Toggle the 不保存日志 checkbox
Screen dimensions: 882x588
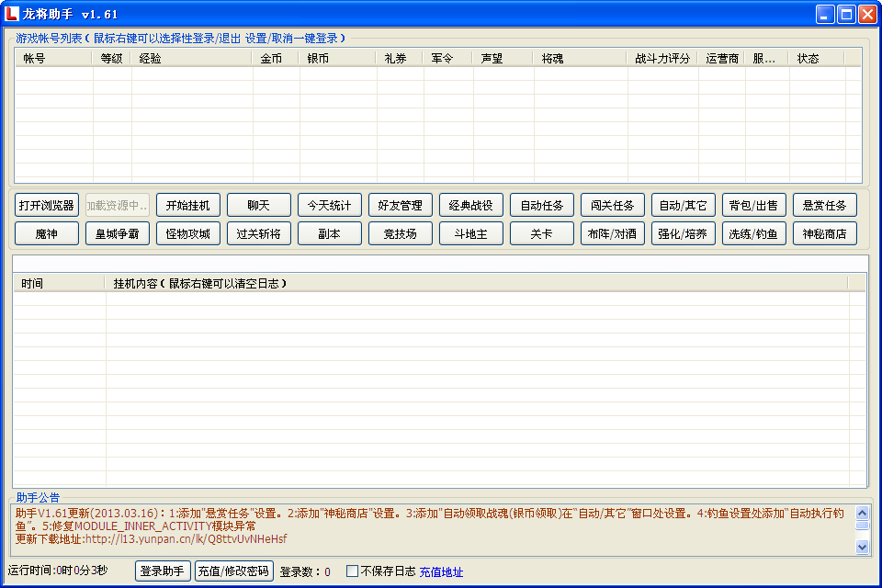pos(352,571)
